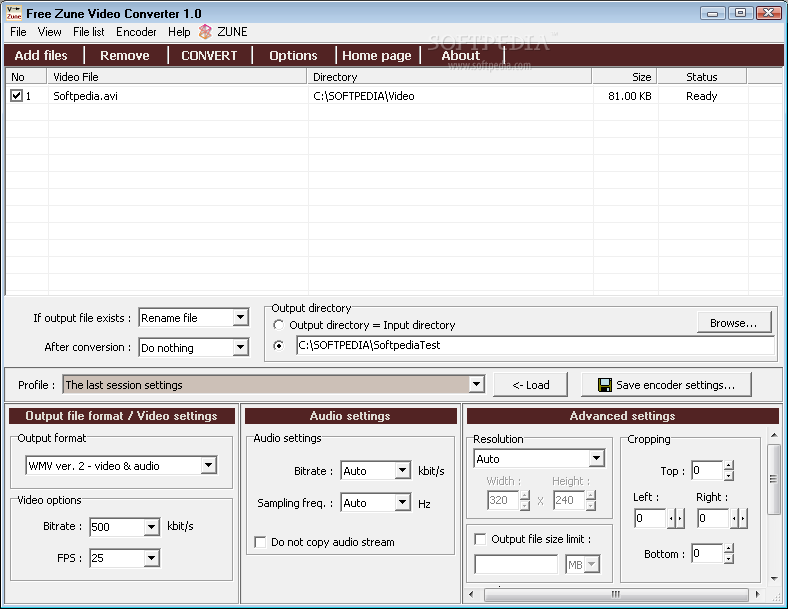This screenshot has height=609, width=788.
Task: Open Options from the toolbar
Action: (293, 55)
